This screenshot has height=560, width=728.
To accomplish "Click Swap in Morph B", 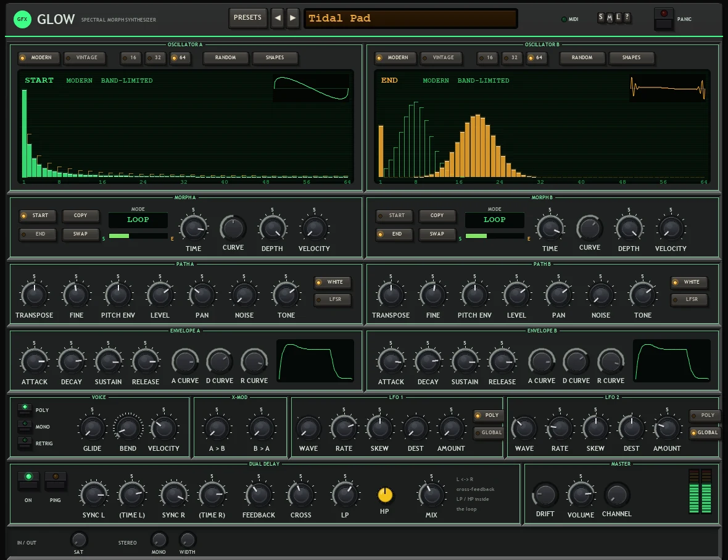I will (437, 234).
